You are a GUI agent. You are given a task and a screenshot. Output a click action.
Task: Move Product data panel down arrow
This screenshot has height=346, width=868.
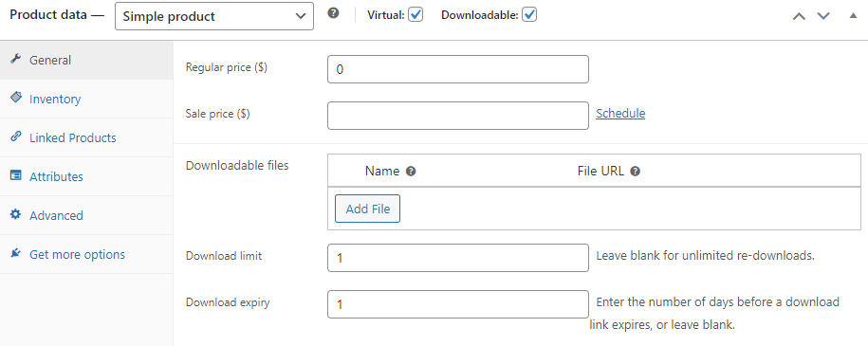(x=823, y=16)
